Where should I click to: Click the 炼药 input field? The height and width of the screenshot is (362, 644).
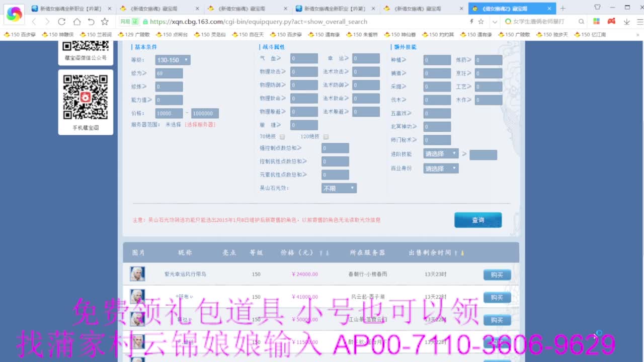(489, 60)
